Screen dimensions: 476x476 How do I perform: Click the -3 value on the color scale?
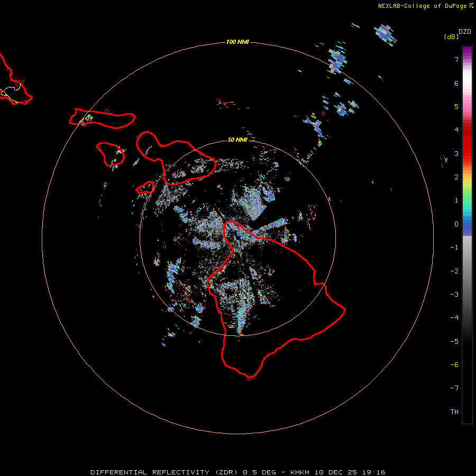point(454,295)
